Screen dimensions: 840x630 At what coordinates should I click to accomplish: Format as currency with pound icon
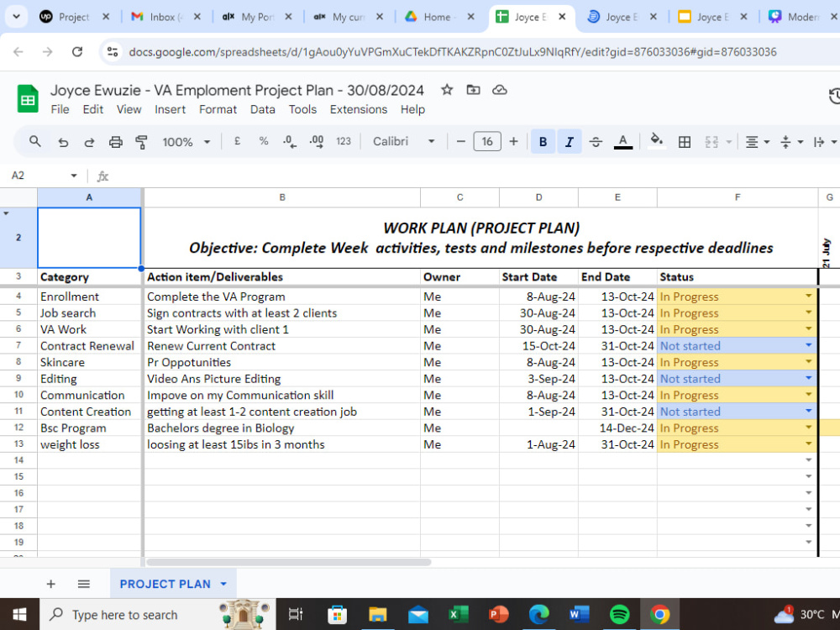[237, 141]
